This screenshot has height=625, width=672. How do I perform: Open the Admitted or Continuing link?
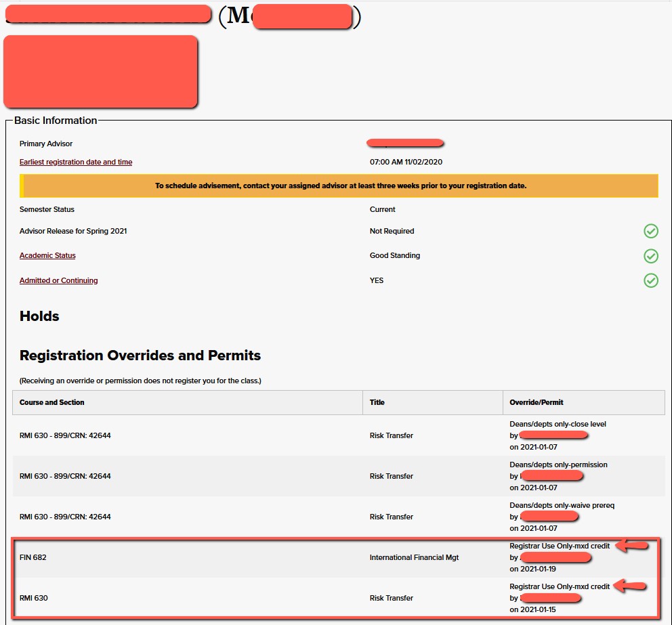point(58,280)
